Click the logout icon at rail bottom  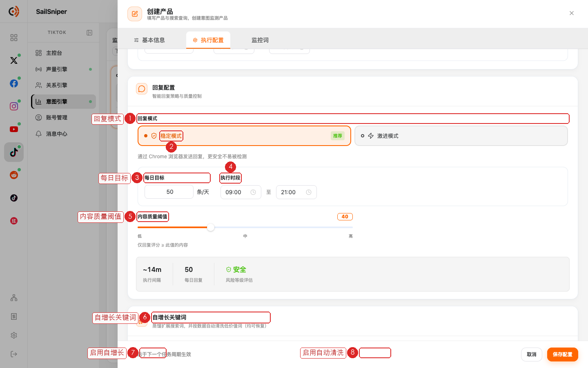coord(14,354)
